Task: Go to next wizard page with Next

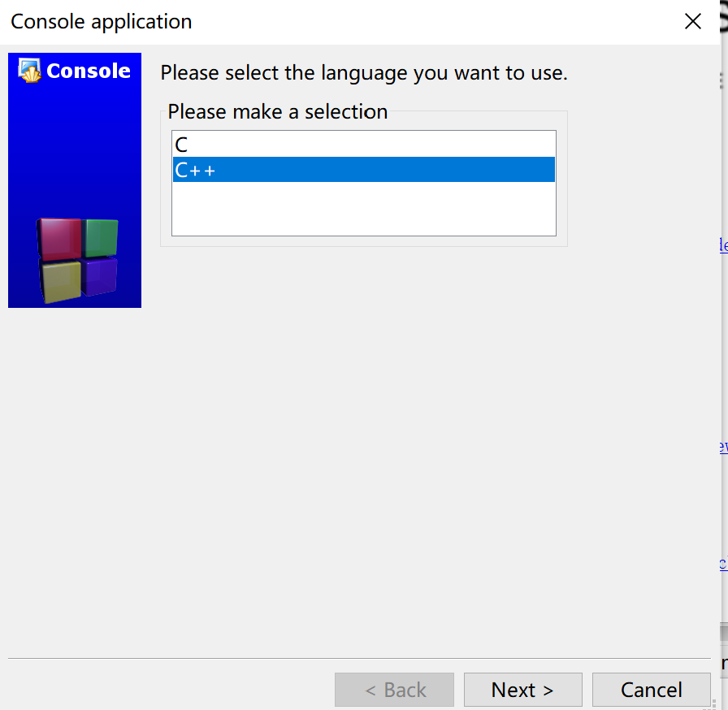Action: click(522, 690)
